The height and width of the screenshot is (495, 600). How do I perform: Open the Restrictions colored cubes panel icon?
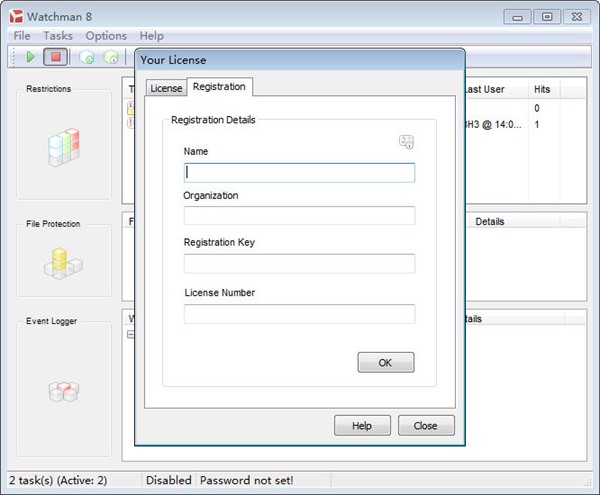64,147
